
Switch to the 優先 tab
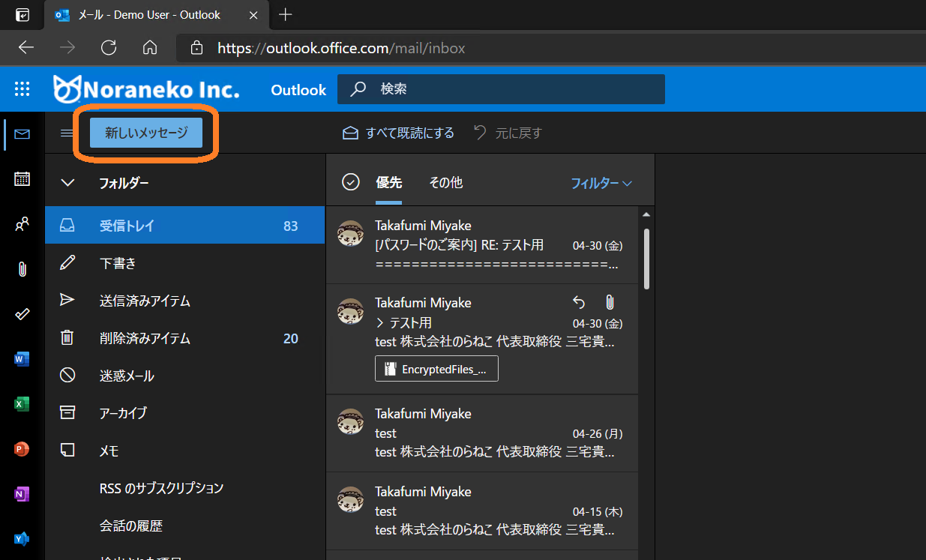coord(389,182)
